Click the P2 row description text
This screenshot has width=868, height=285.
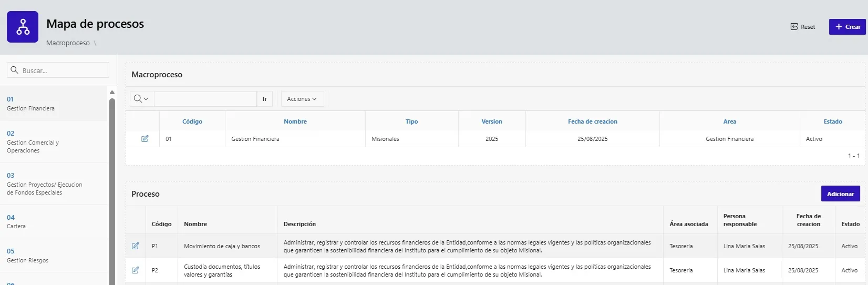point(467,270)
